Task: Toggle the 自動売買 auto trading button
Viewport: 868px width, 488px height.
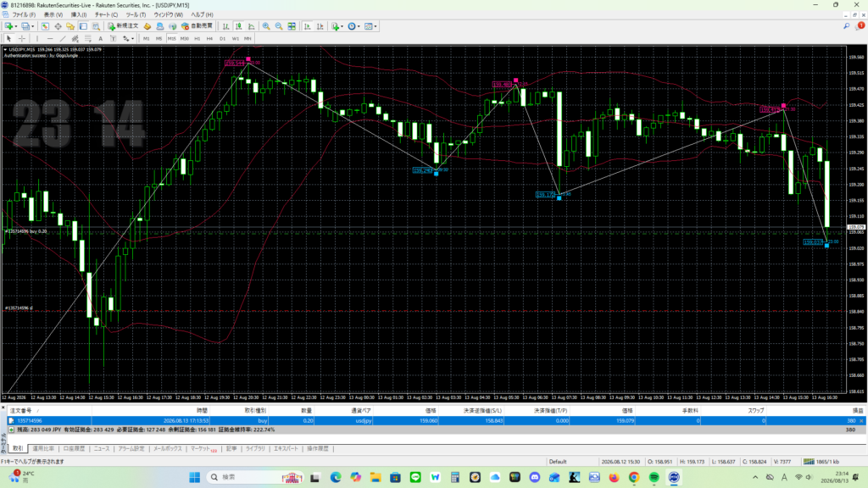Action: coord(197,26)
